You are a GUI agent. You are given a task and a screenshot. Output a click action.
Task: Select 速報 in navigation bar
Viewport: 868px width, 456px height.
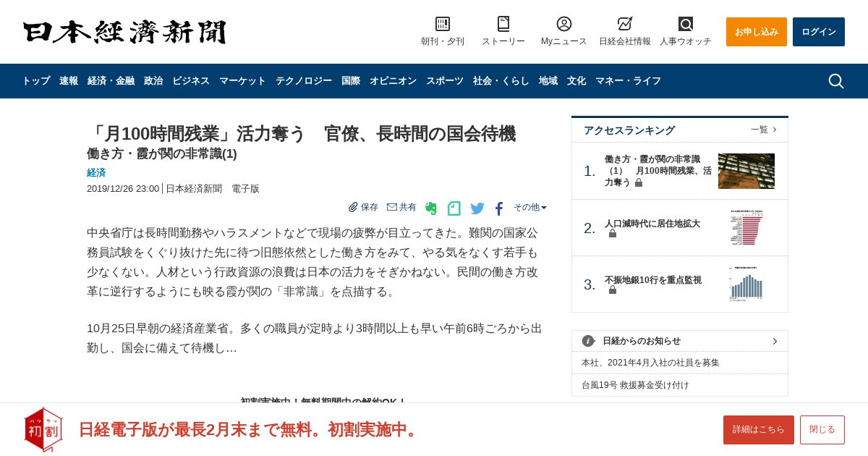tap(69, 81)
